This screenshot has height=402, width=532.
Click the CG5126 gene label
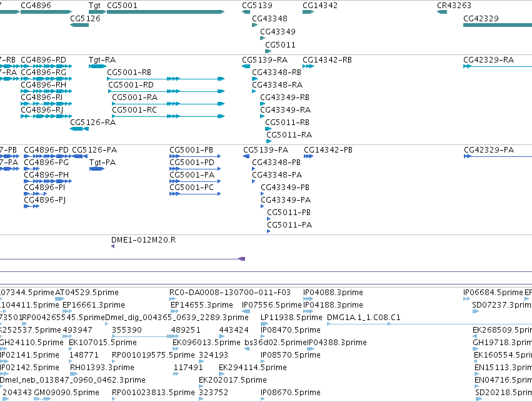[x=86, y=19]
